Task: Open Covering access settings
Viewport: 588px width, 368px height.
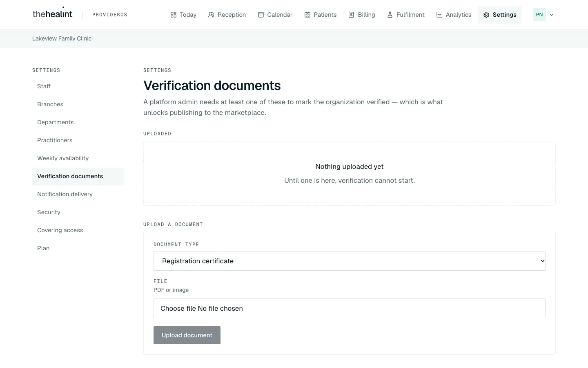Action: 78,230
